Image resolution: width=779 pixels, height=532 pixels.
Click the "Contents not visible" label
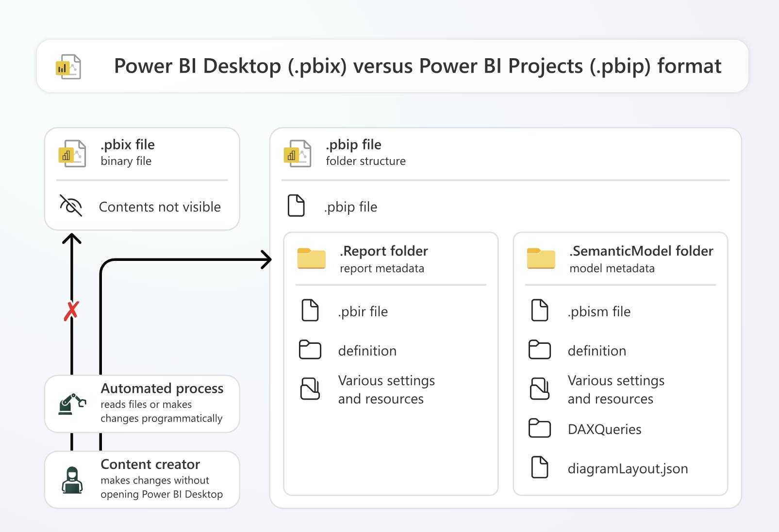click(160, 207)
